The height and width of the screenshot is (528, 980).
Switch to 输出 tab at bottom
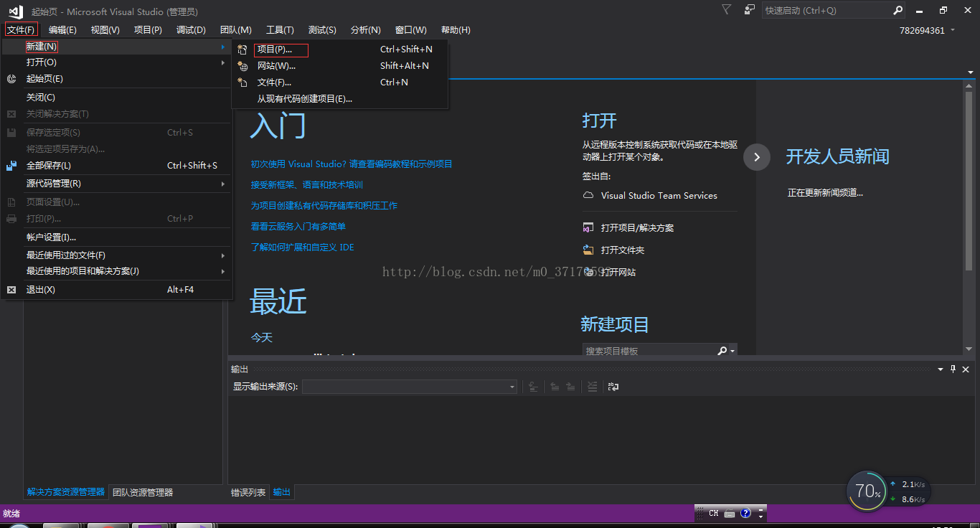pyautogui.click(x=282, y=492)
